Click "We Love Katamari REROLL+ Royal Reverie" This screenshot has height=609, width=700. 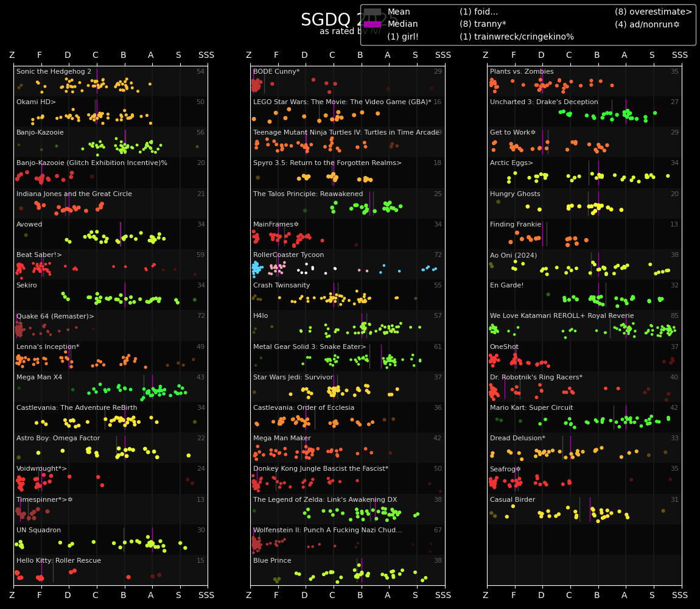tap(562, 316)
